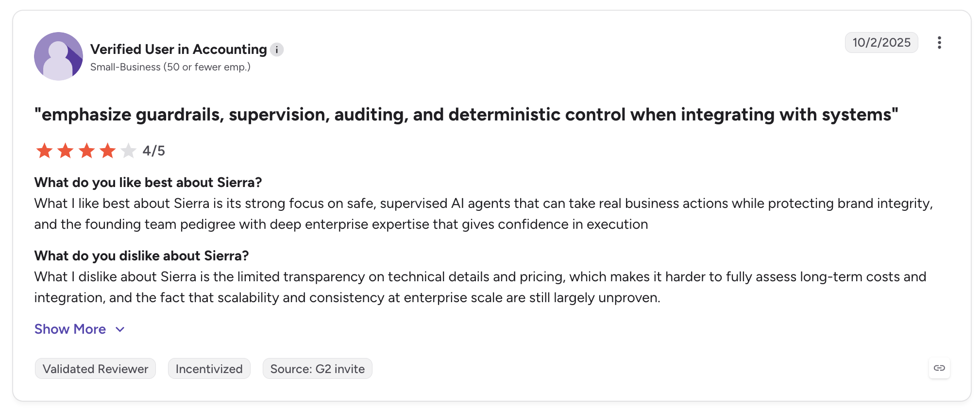Copy review link via chain icon

tap(939, 368)
